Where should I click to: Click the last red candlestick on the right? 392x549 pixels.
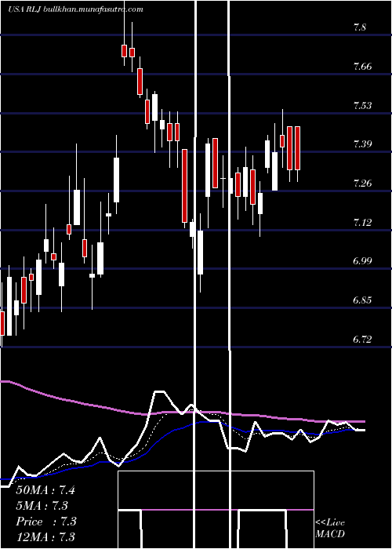click(297, 148)
